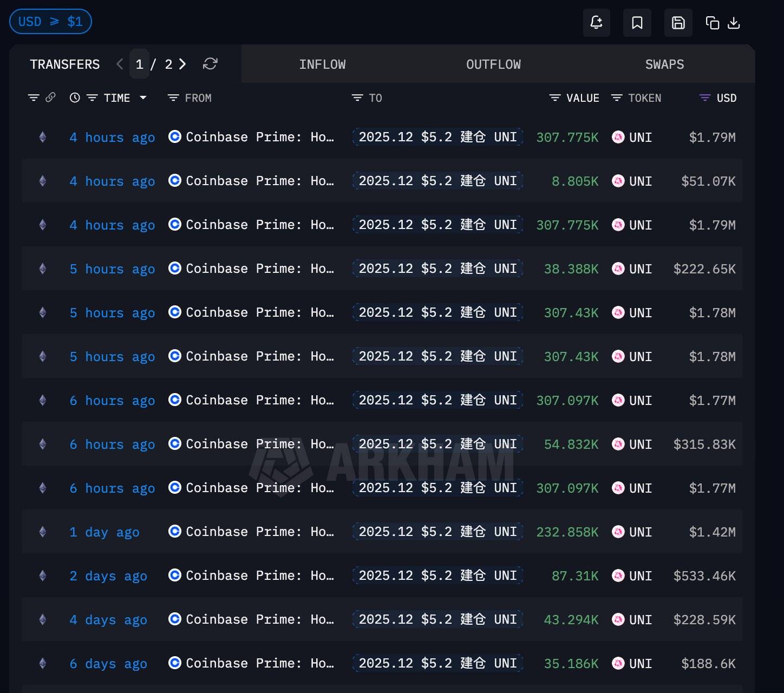Click the Ethereum chain icon on the first row

[42, 137]
